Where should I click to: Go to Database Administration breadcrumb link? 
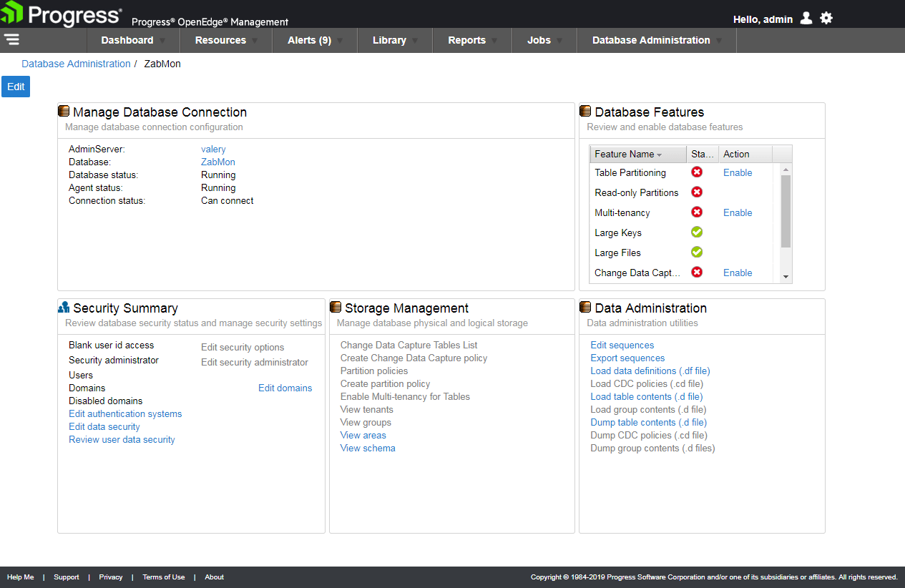pos(76,64)
